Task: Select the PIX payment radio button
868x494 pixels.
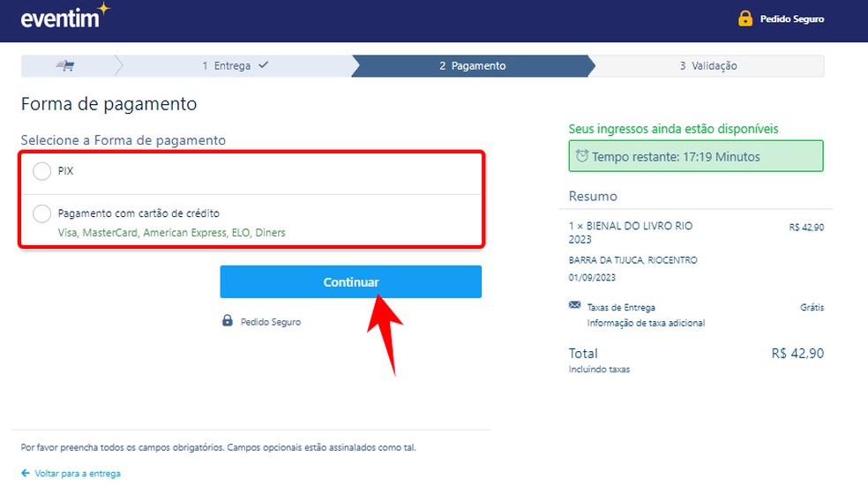Action: 41,171
